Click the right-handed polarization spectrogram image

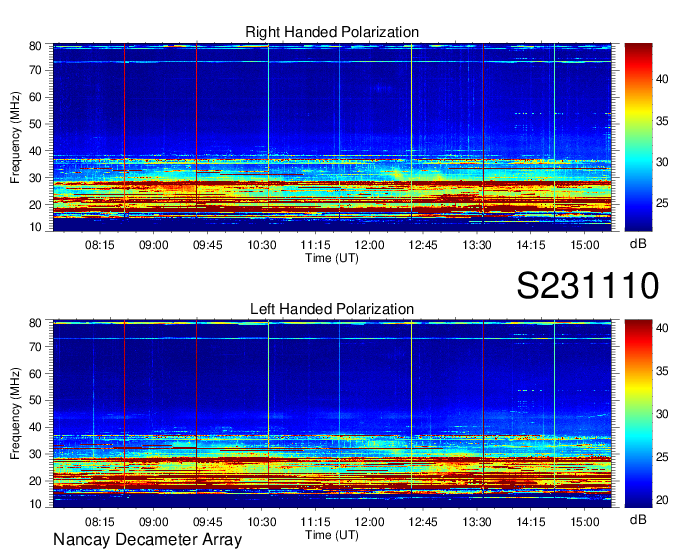tap(332, 137)
